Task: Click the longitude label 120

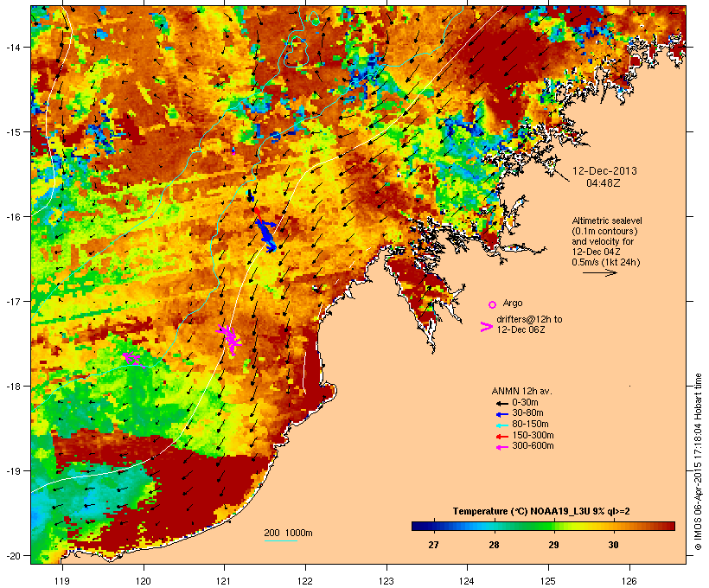Action: coord(144,581)
